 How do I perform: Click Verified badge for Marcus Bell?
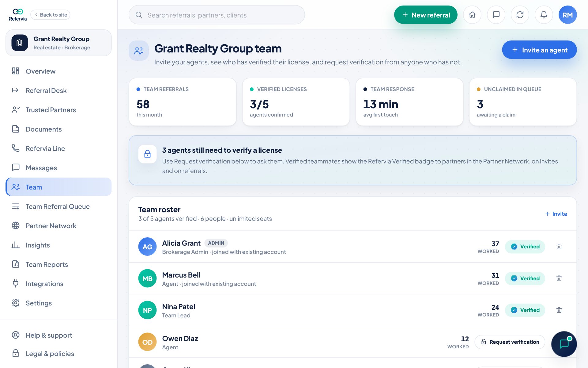[x=525, y=278]
